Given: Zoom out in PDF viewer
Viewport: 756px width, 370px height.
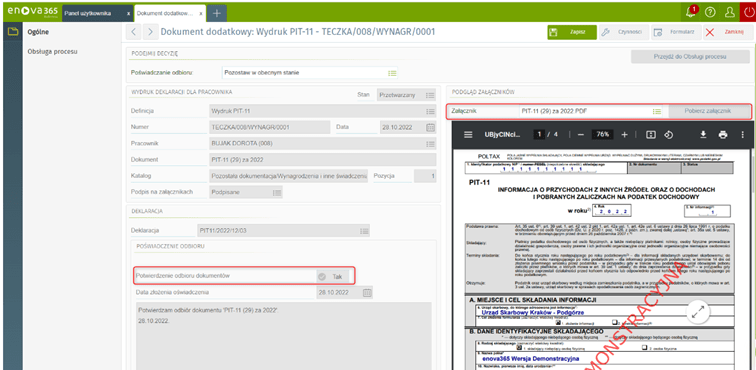Looking at the screenshot, I should click(x=580, y=135).
